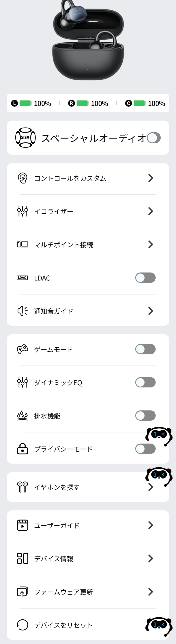Expand 通知音ガイド with its arrow

(x=151, y=311)
